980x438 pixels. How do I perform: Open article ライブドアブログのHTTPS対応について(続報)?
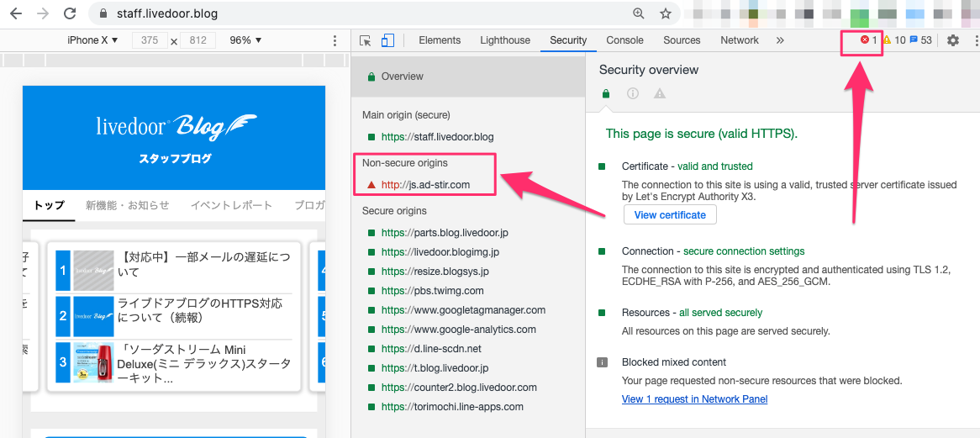pyautogui.click(x=200, y=310)
